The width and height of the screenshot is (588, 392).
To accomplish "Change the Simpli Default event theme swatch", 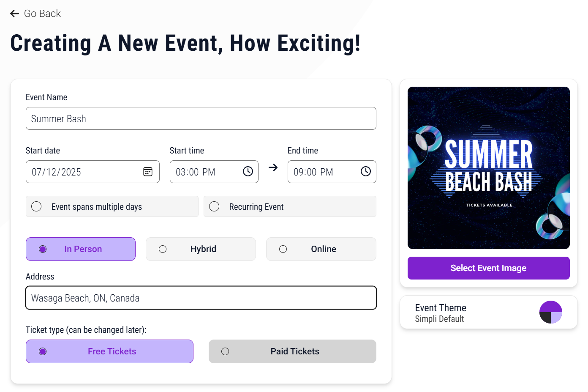I will (x=551, y=312).
